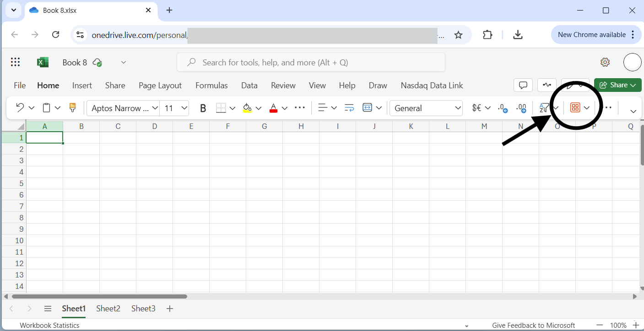Apply red font color

(x=274, y=108)
